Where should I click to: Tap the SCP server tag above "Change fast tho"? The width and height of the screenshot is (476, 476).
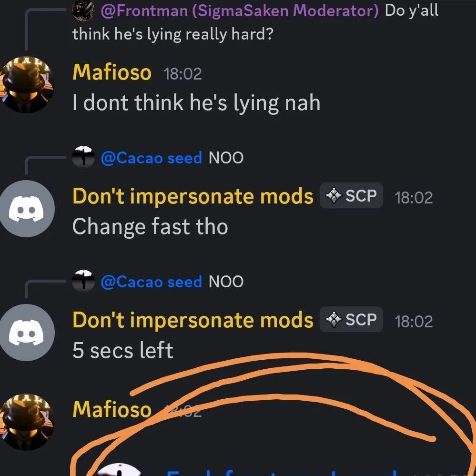[x=351, y=195]
